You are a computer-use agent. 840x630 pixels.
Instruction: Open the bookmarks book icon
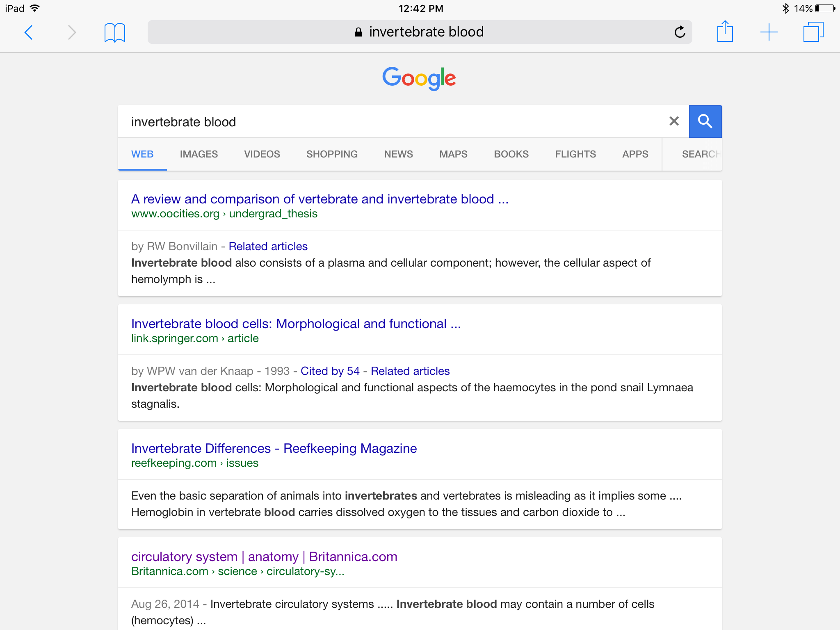(x=114, y=32)
